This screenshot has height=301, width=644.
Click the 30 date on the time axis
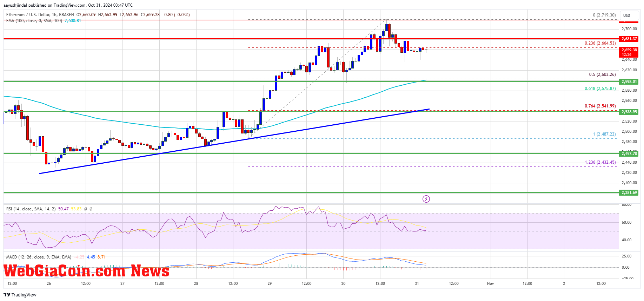(x=343, y=283)
